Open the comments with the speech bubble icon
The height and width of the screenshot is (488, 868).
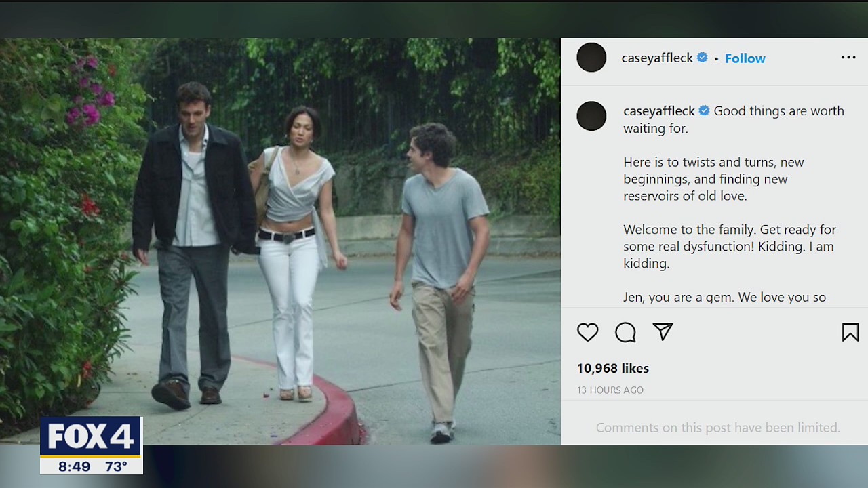pos(625,332)
